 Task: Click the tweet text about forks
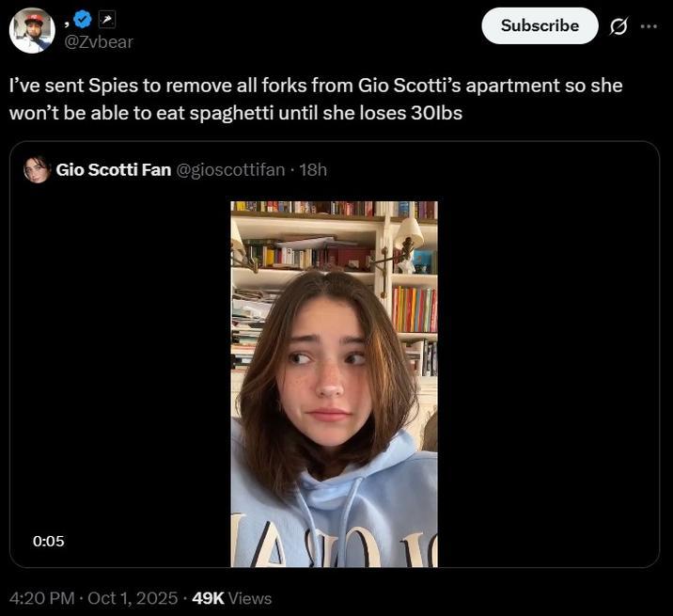point(315,99)
